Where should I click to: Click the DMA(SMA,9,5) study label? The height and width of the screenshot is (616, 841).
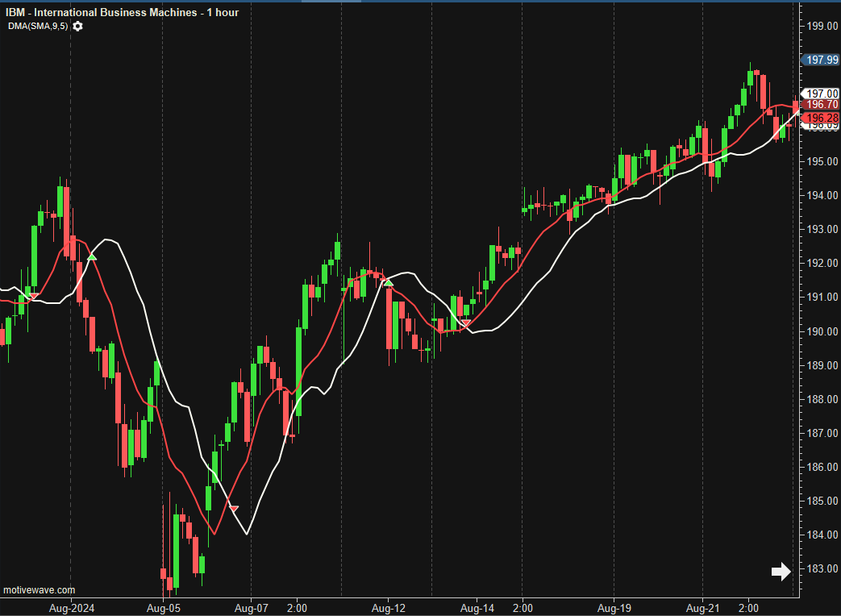38,26
